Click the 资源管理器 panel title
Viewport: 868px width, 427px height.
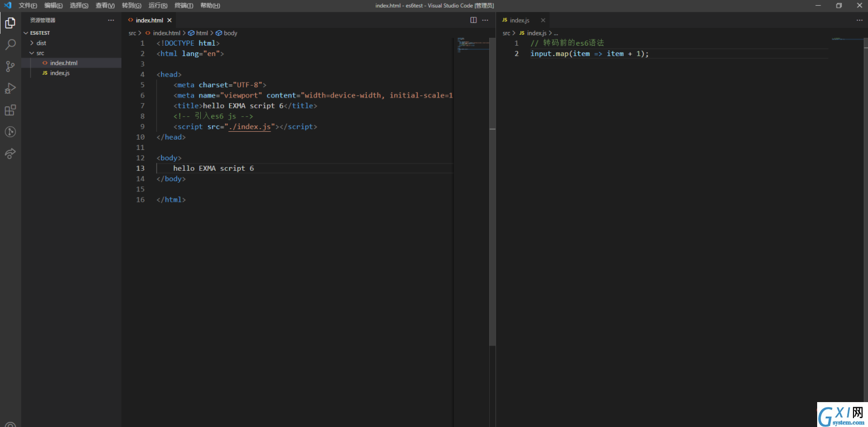click(x=43, y=20)
